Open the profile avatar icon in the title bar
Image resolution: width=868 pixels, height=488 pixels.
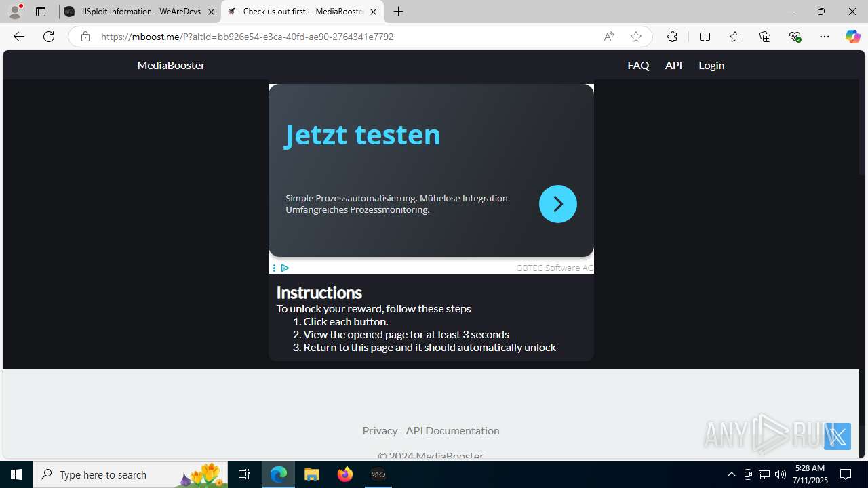tap(15, 12)
